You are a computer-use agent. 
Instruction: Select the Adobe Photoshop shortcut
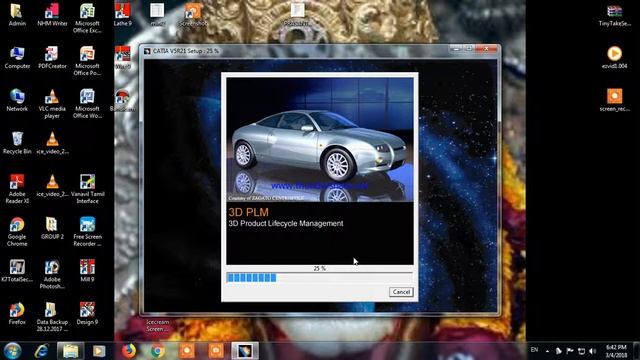[52, 274]
